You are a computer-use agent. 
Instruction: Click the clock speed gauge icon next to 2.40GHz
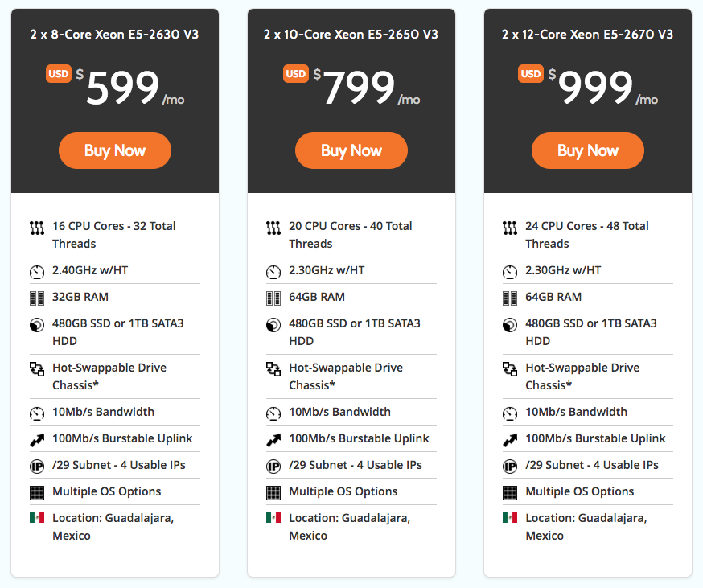coord(37,272)
